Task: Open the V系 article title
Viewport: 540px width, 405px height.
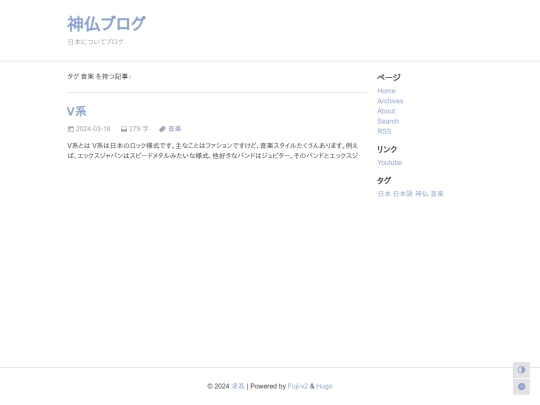Action: pos(76,112)
